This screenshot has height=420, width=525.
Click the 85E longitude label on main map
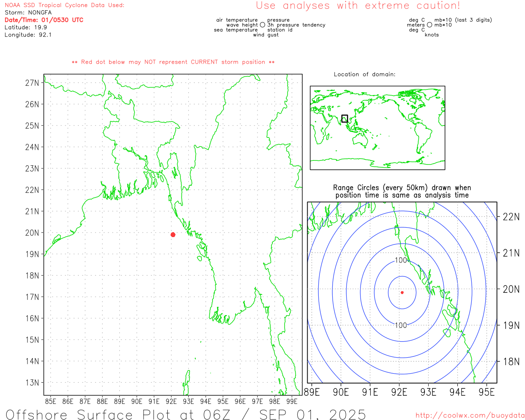(x=50, y=401)
